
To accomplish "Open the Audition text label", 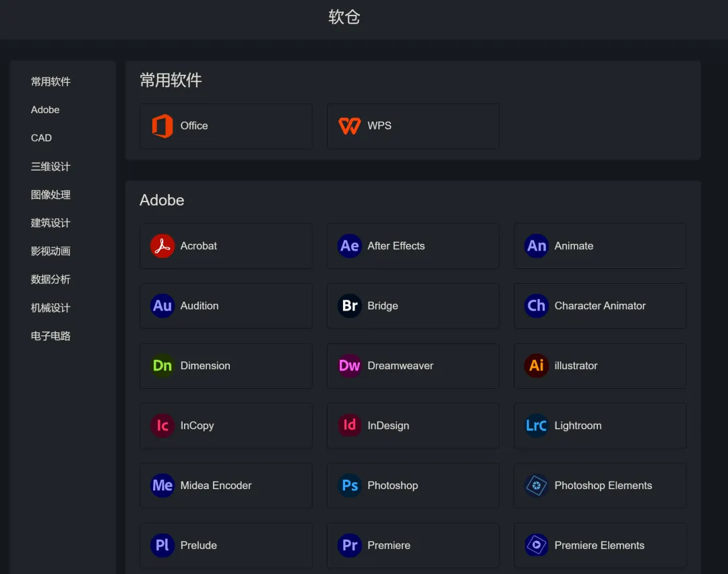I will tap(200, 306).
